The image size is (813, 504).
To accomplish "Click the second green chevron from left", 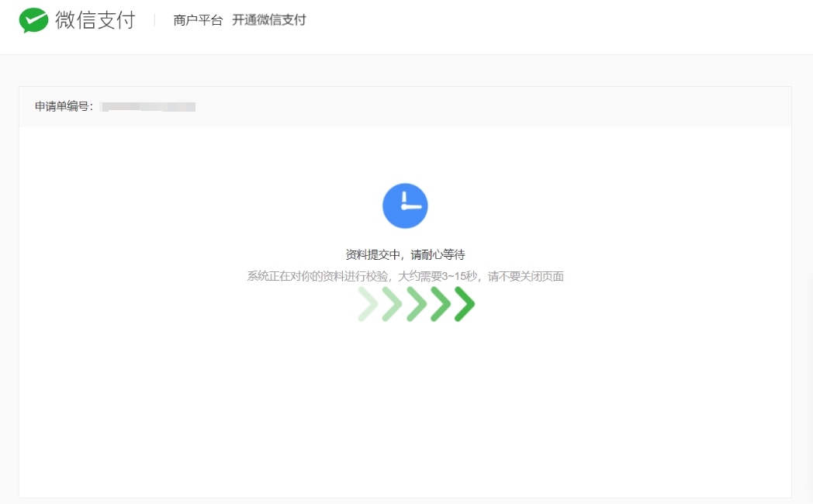I will coord(392,304).
